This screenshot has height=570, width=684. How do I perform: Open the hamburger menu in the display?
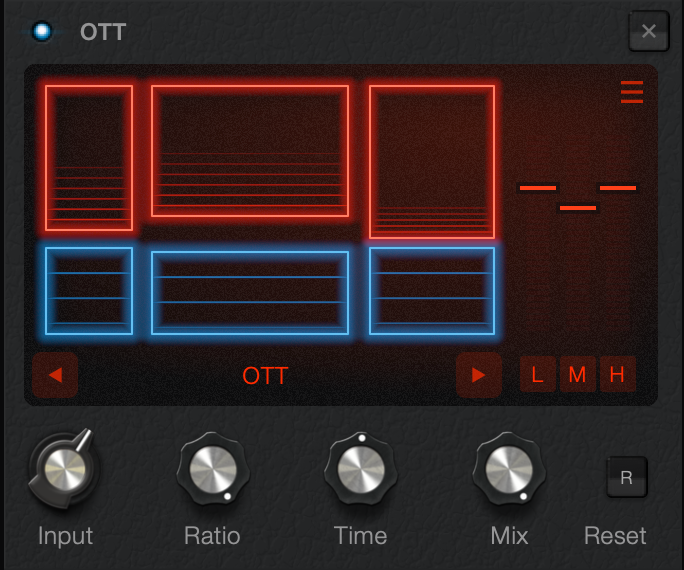[632, 92]
